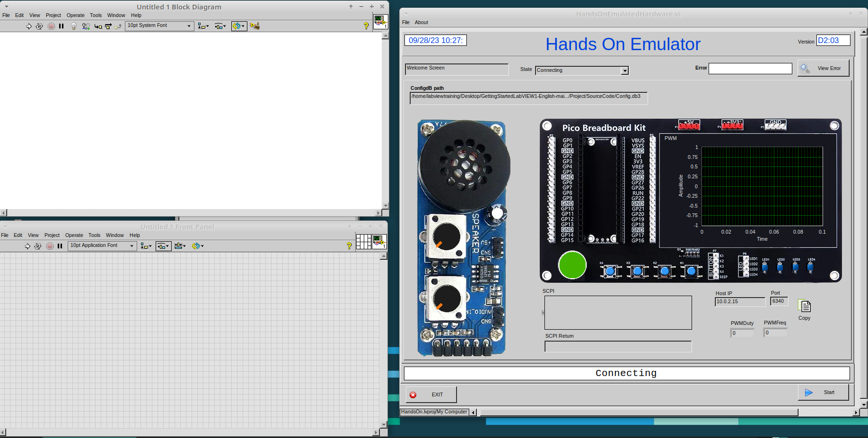Click the PWMFreq numeric field

[775, 333]
